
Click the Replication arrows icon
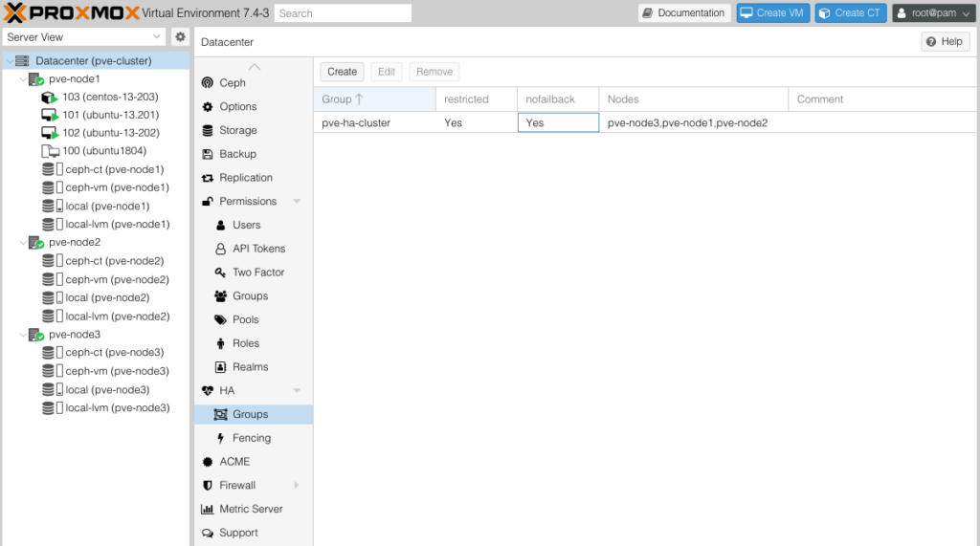coord(208,178)
